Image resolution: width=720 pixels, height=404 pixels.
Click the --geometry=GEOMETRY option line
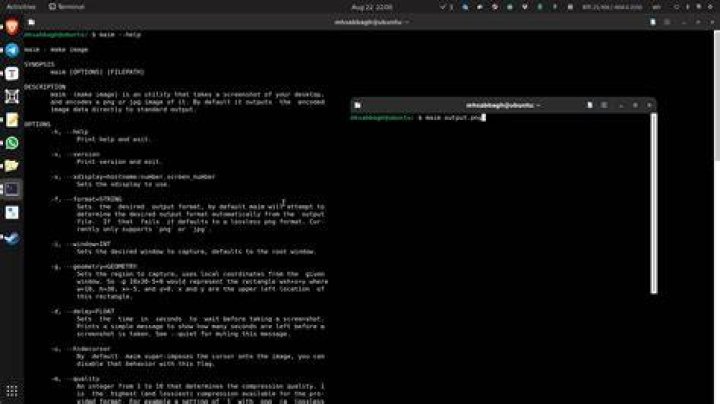(94, 266)
